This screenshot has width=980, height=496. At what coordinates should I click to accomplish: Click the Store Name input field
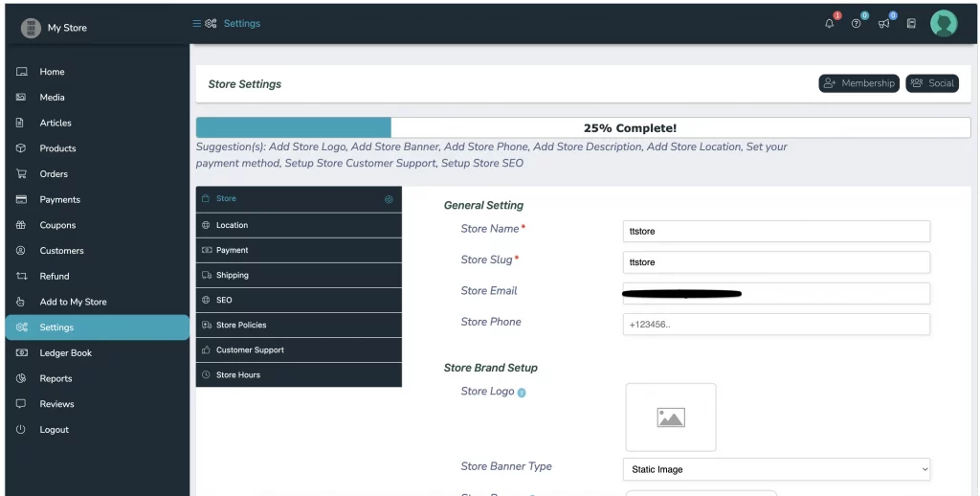(776, 231)
